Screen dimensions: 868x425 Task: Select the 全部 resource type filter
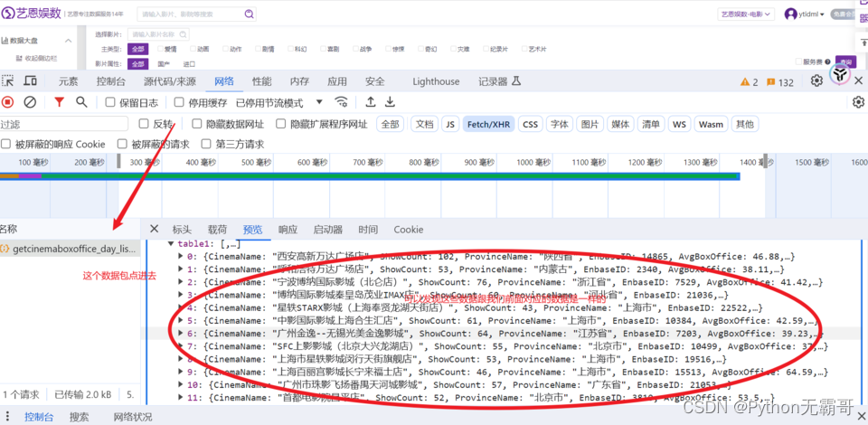click(391, 125)
